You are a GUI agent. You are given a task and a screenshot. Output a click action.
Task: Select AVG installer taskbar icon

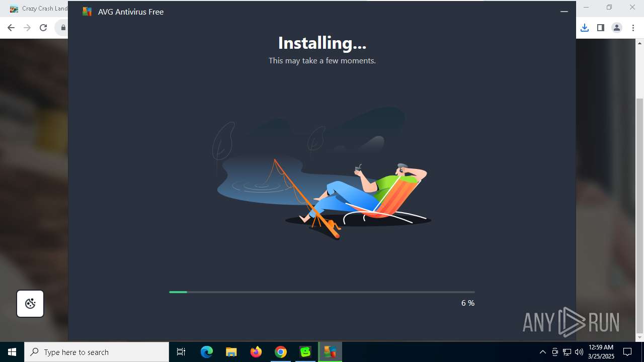pyautogui.click(x=330, y=352)
